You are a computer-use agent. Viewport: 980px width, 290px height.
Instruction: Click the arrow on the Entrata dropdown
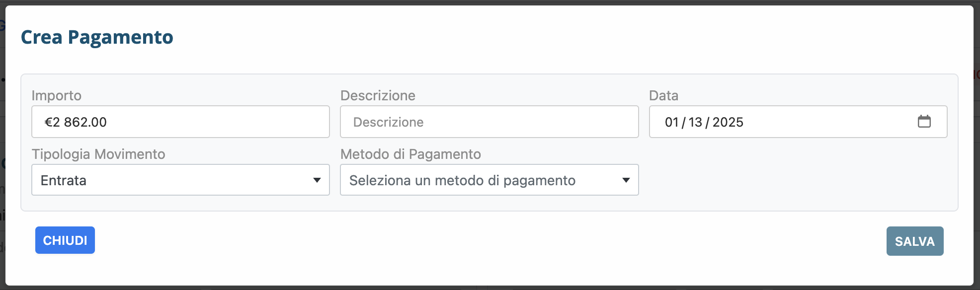(317, 180)
